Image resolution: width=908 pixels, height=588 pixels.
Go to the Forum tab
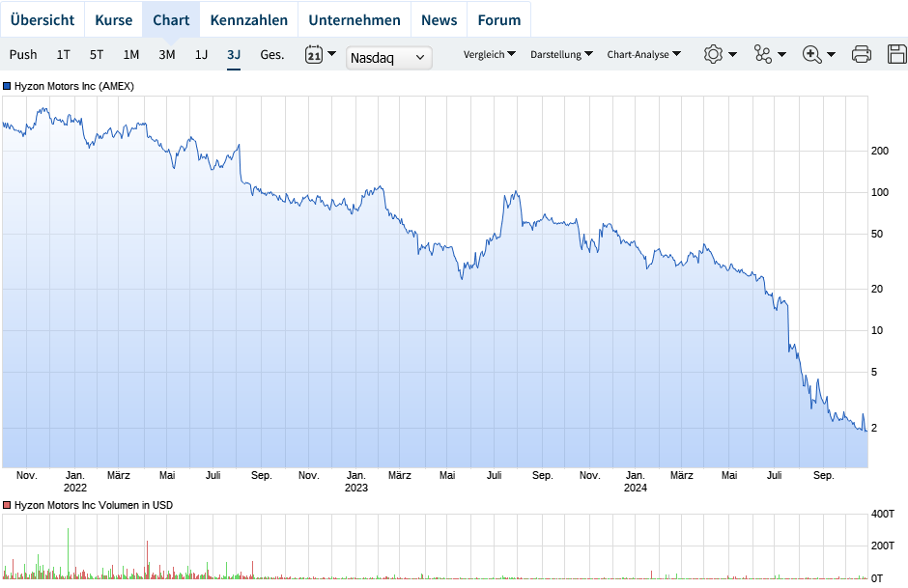click(x=498, y=19)
